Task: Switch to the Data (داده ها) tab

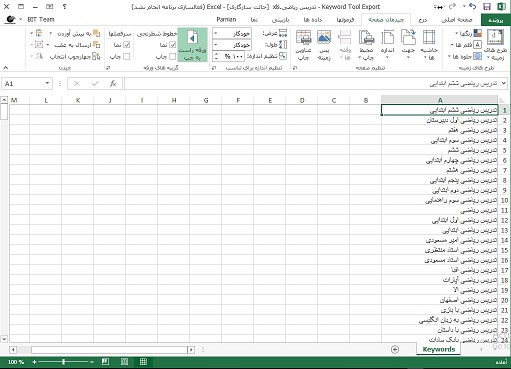Action: click(313, 20)
